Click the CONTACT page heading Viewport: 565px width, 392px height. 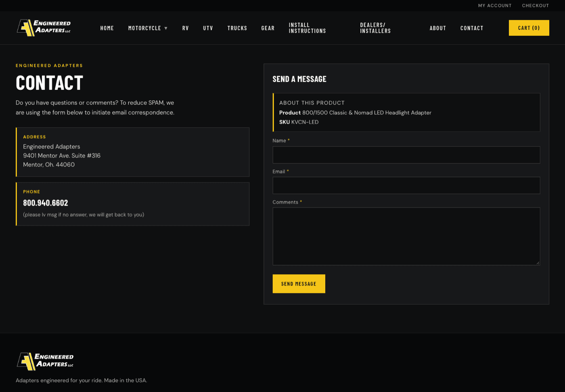(49, 83)
